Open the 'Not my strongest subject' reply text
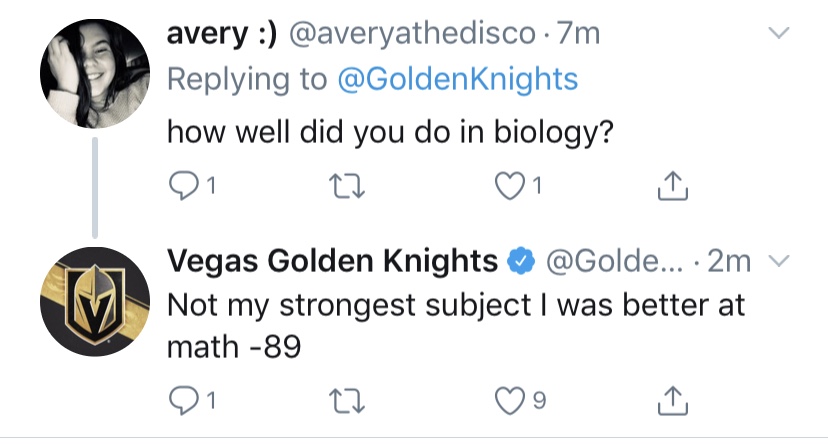 click(456, 326)
